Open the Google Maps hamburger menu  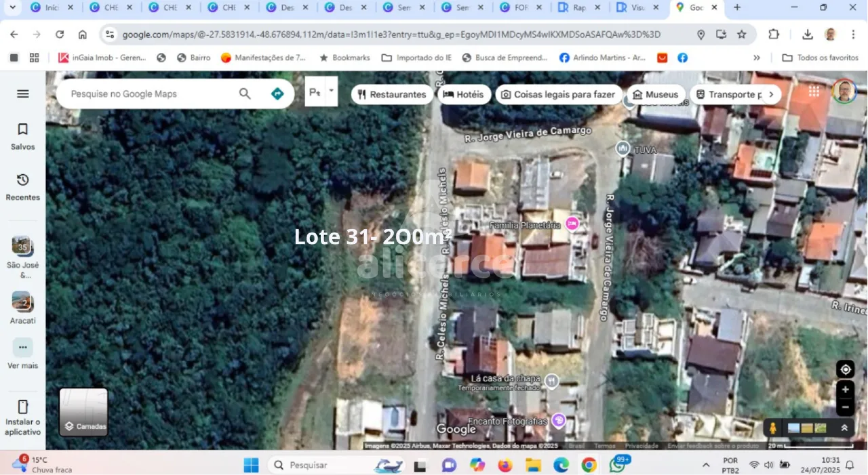[23, 94]
